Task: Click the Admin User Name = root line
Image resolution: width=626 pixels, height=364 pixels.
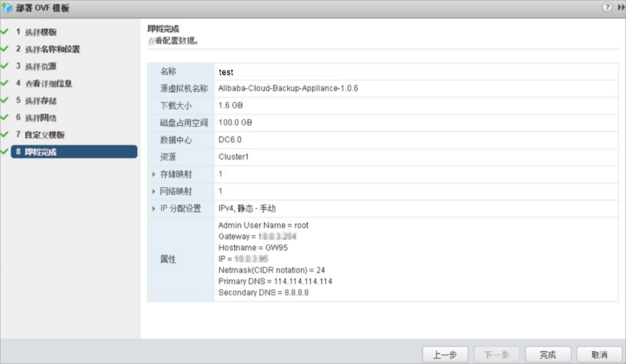Action: (x=263, y=225)
